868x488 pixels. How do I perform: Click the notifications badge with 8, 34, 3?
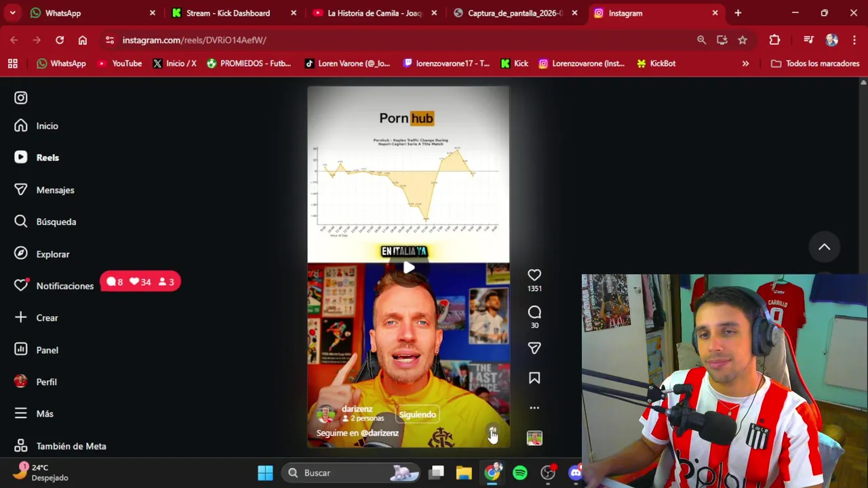140,282
